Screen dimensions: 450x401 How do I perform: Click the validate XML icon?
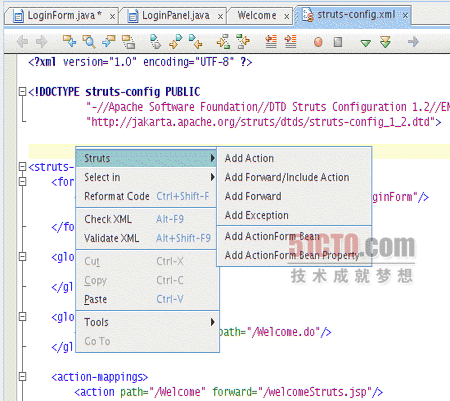243,42
